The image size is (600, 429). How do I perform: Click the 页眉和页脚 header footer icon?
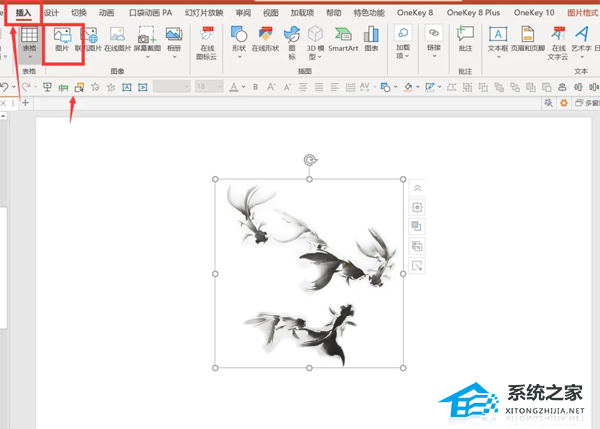(528, 39)
